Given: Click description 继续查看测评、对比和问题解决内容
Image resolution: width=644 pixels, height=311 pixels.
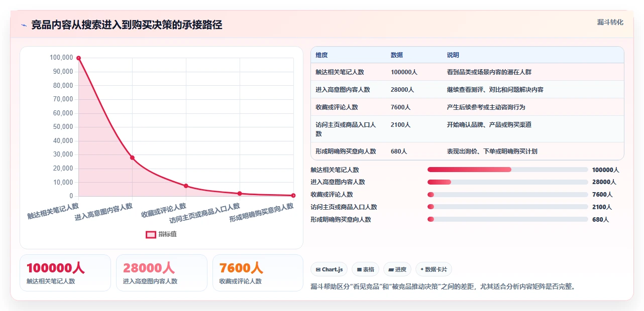Looking at the screenshot, I should point(495,90).
